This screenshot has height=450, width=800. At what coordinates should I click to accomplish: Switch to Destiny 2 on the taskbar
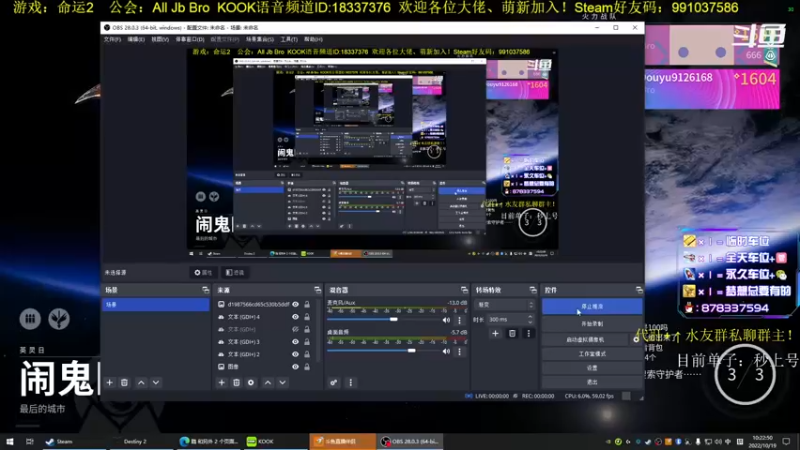tap(135, 441)
